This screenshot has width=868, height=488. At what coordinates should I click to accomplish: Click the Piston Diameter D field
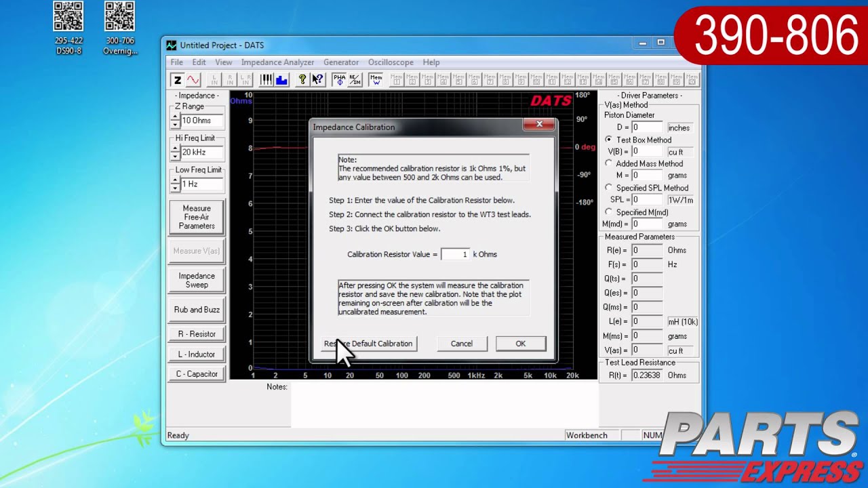coord(647,127)
